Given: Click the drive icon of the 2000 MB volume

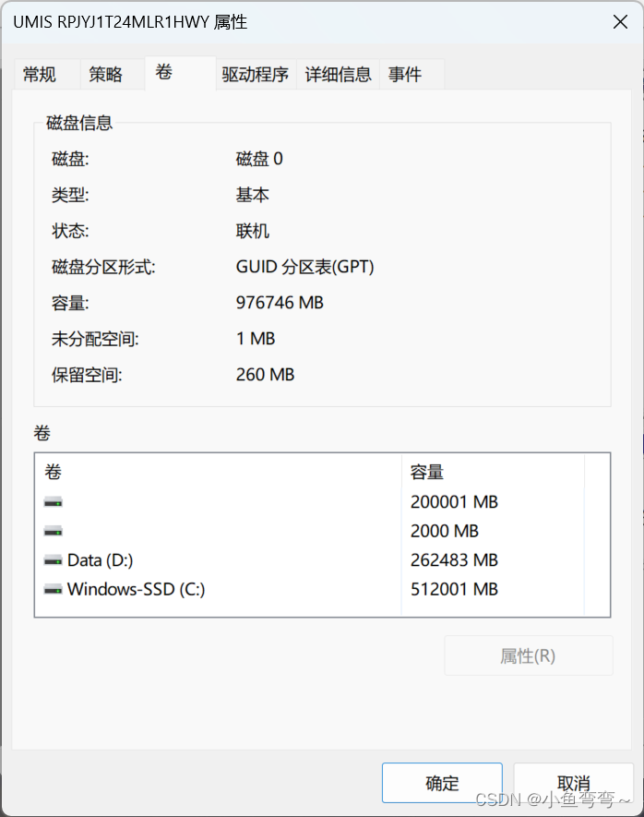Looking at the screenshot, I should point(54,531).
